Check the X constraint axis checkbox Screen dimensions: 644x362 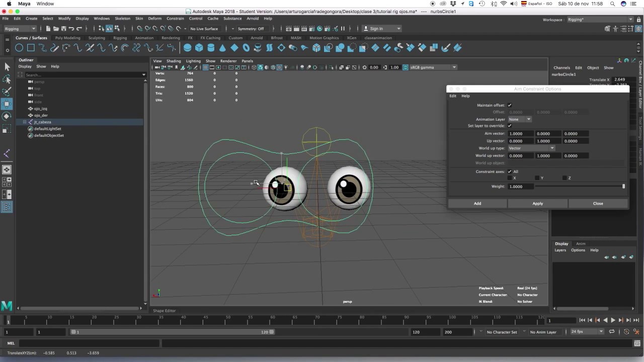pos(510,178)
